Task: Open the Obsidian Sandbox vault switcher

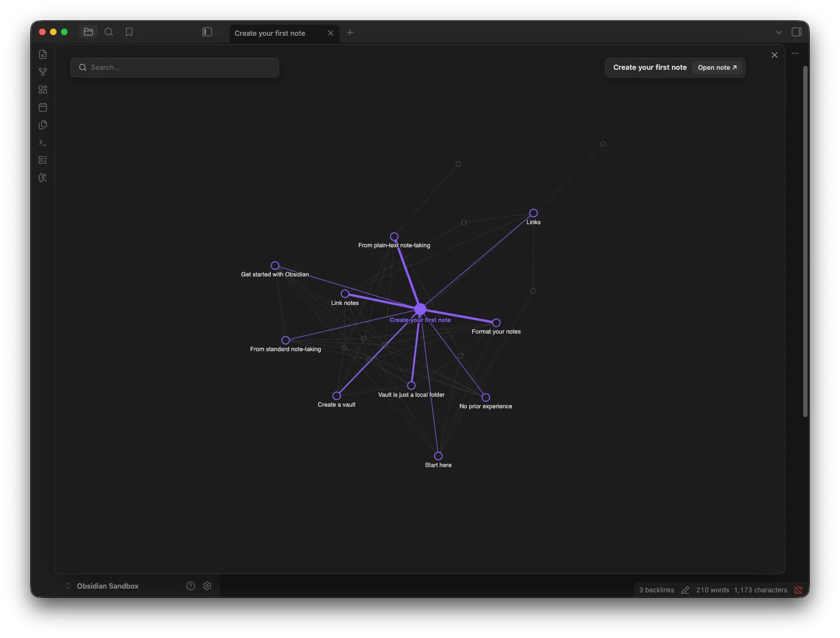Action: [102, 586]
